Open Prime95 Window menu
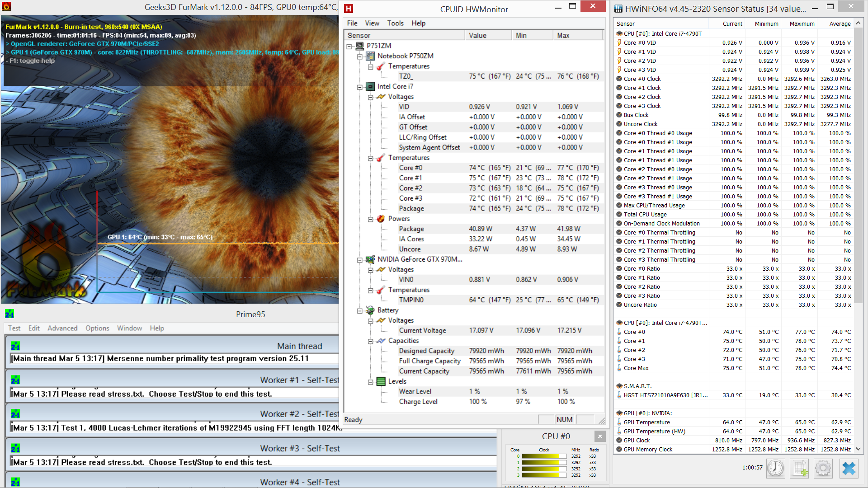 tap(129, 328)
